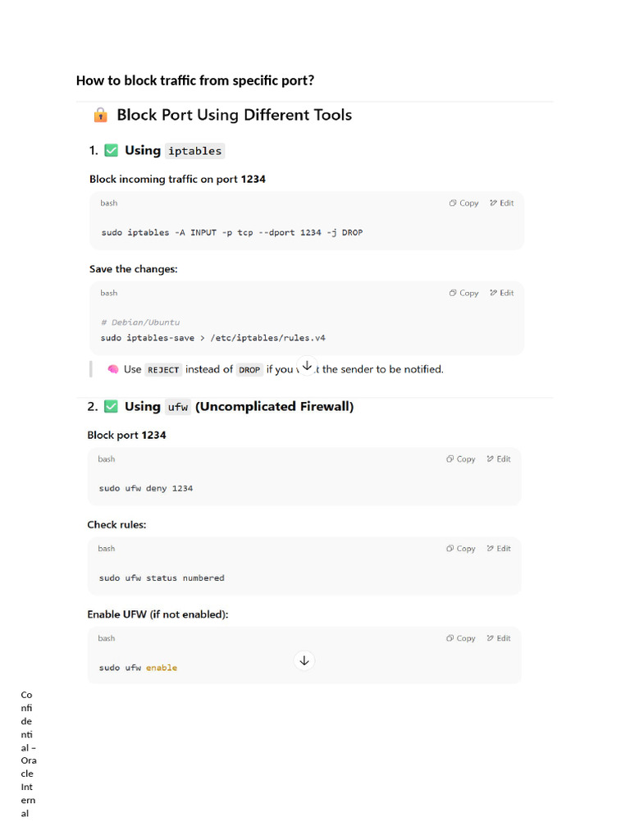Edit the ufw deny code block

(498, 459)
